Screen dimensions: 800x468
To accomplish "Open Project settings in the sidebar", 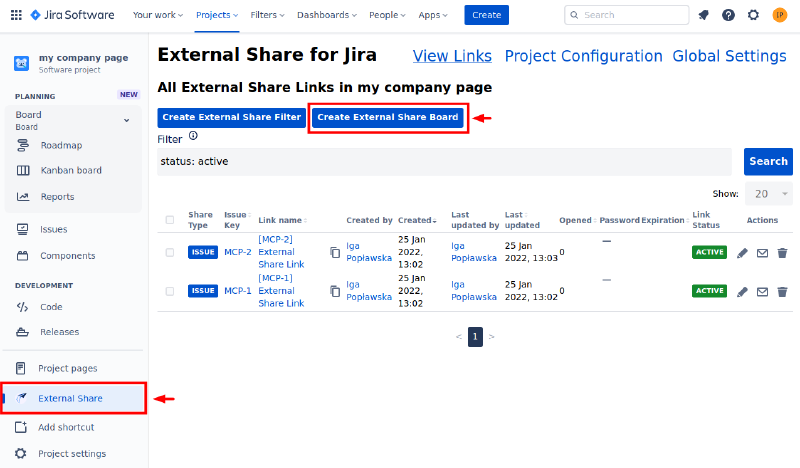I will (x=73, y=454).
